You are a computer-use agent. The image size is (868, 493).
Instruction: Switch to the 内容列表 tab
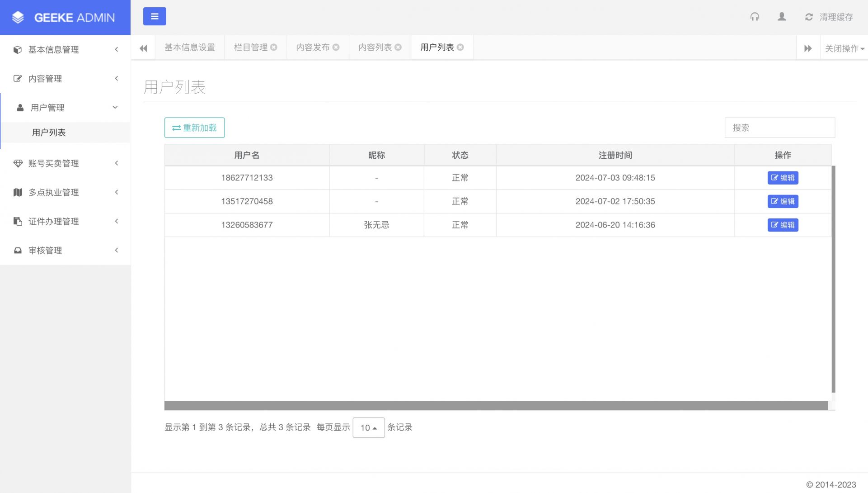(x=375, y=47)
